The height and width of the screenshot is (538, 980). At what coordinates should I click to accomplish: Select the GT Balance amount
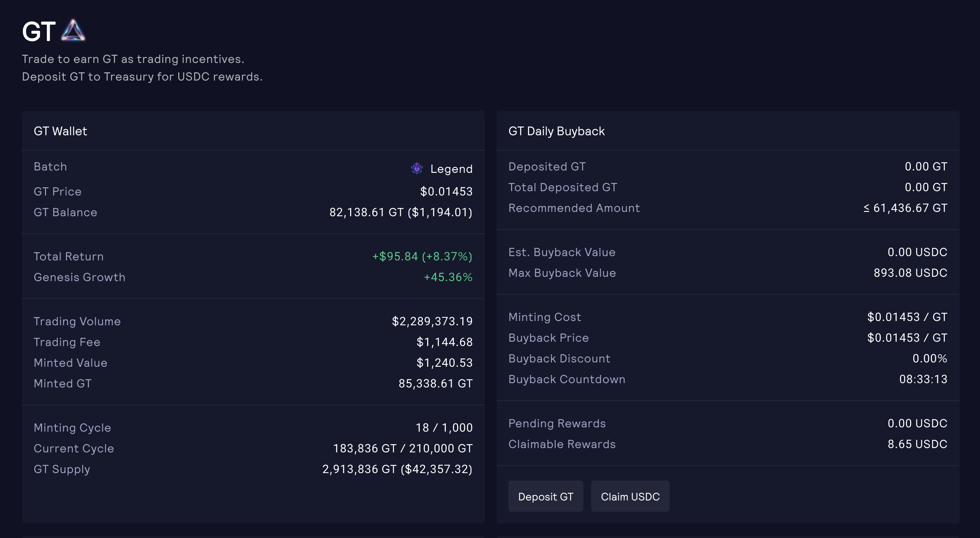click(400, 212)
